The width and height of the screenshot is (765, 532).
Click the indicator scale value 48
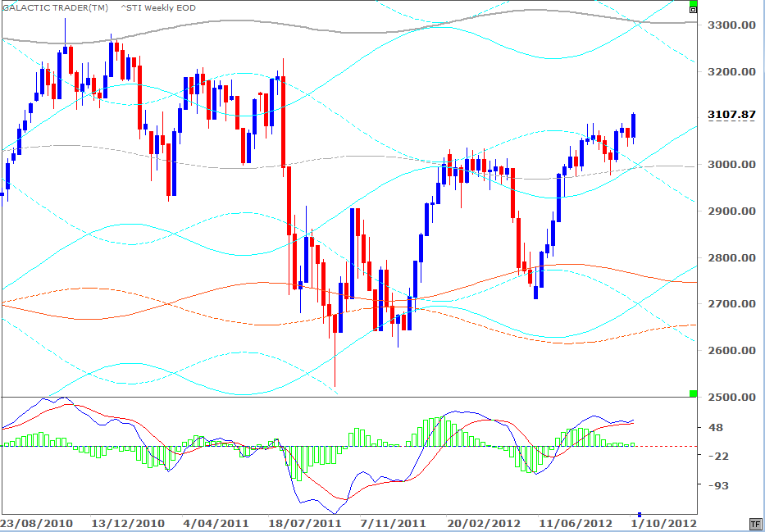[x=715, y=428]
